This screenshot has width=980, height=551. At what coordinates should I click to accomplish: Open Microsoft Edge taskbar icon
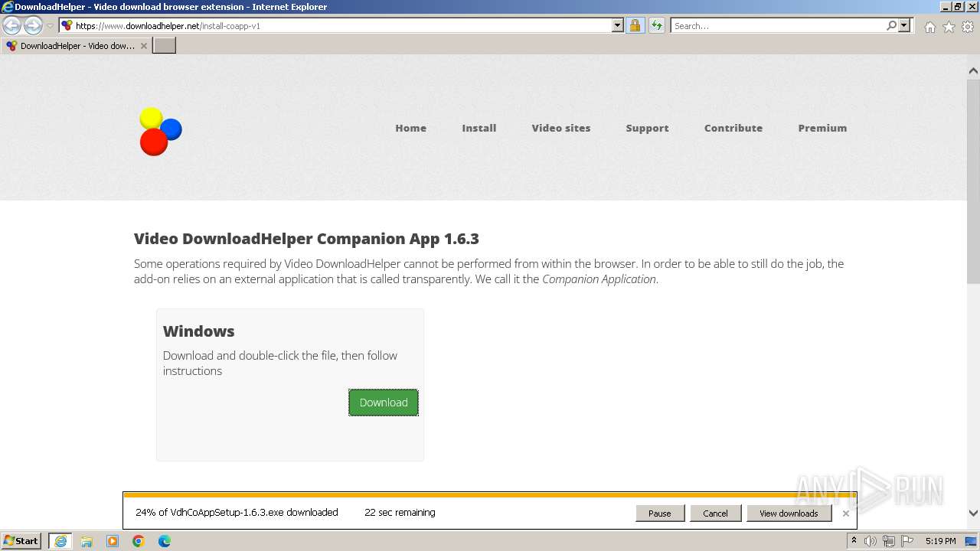click(x=165, y=541)
